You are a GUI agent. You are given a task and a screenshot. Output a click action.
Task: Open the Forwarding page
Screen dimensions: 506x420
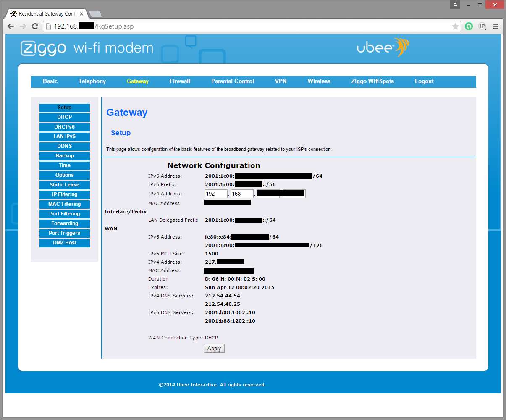[65, 223]
